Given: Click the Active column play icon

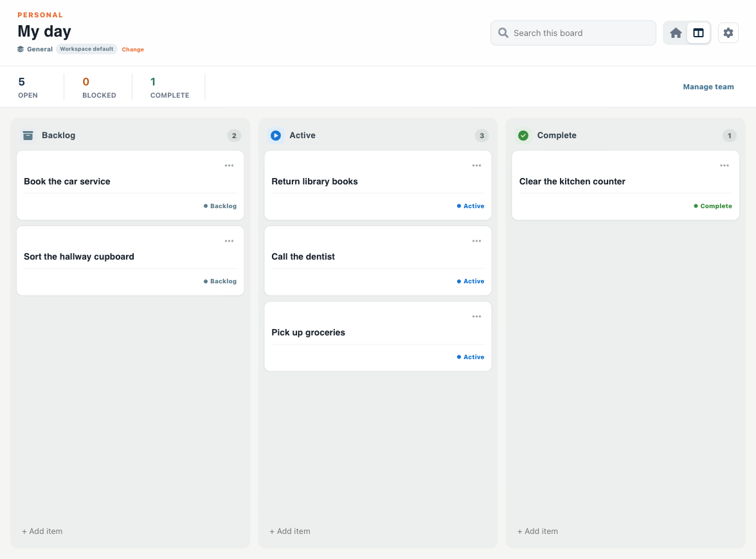Looking at the screenshot, I should 276,136.
